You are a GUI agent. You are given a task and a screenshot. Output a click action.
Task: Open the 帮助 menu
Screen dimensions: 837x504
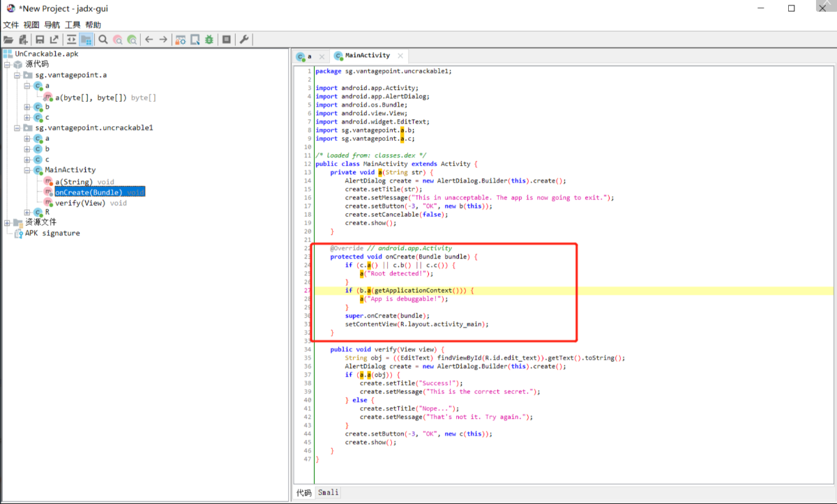coord(93,24)
